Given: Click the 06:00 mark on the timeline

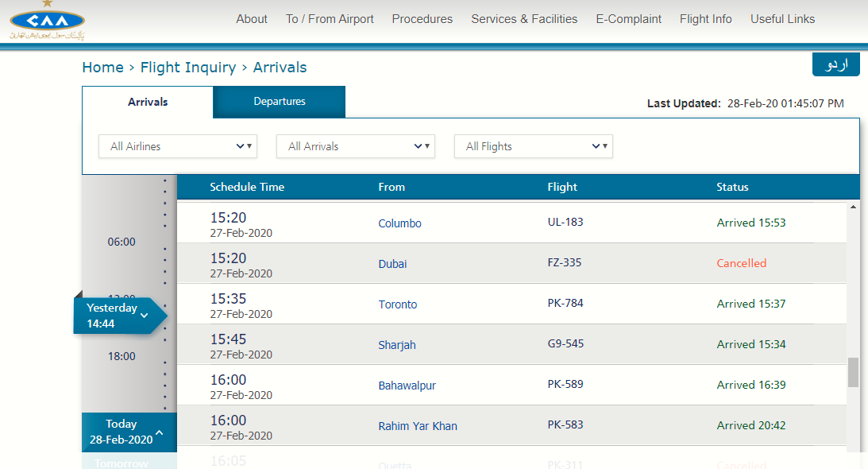Looking at the screenshot, I should click(122, 242).
